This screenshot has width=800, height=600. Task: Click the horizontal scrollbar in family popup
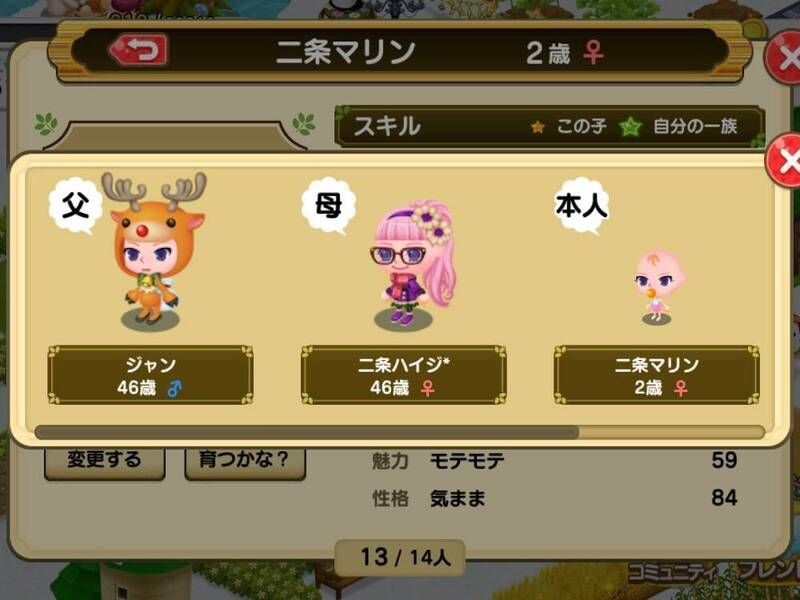(x=399, y=432)
